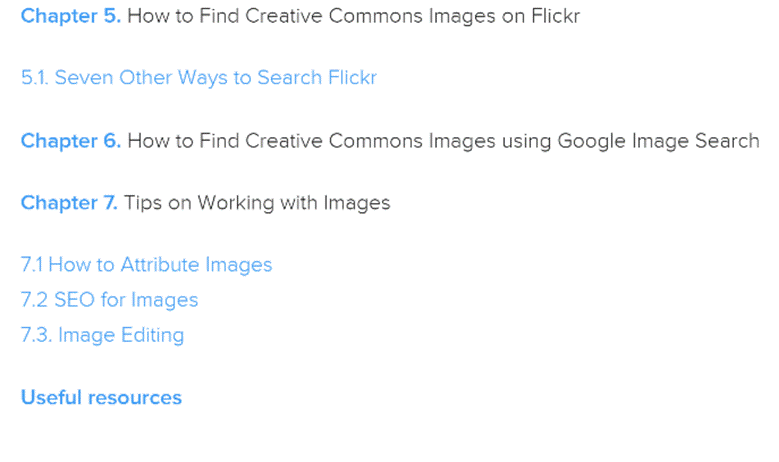This screenshot has height=462, width=779.
Task: Follow the Useful resources link
Action: pyautogui.click(x=101, y=398)
